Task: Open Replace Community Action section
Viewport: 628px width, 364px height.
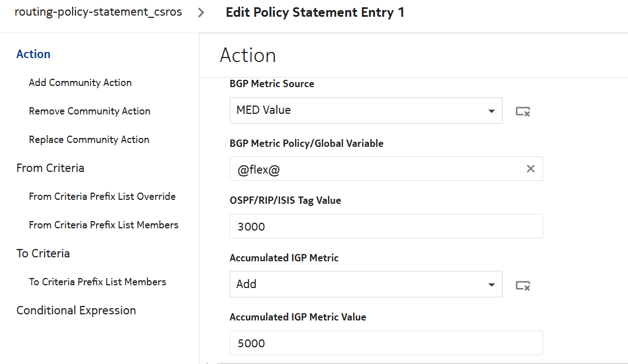Action: pos(89,140)
